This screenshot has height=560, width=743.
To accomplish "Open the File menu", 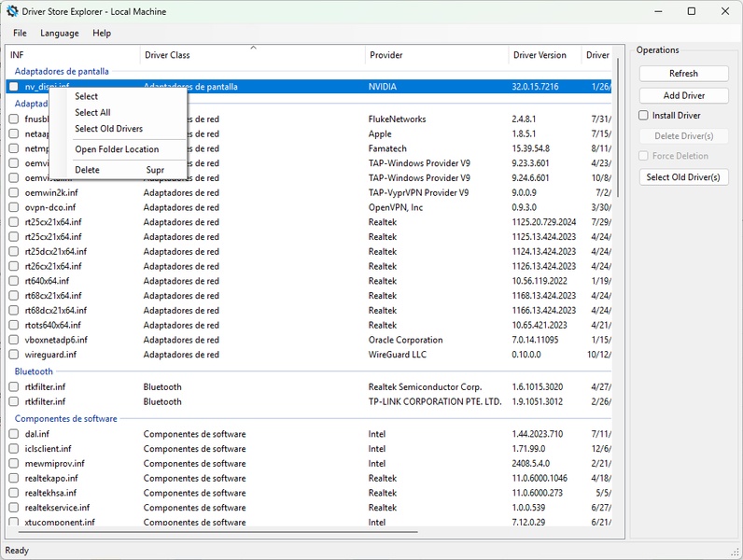I will 20,33.
